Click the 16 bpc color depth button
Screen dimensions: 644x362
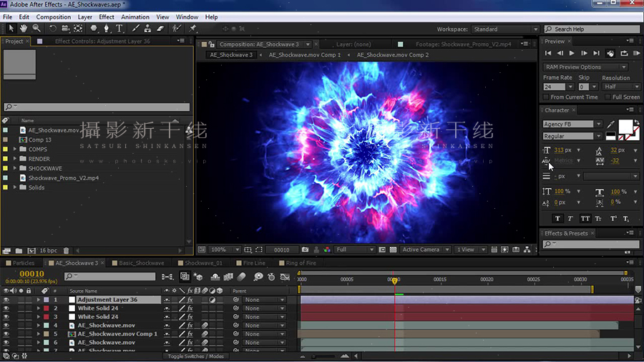point(49,250)
